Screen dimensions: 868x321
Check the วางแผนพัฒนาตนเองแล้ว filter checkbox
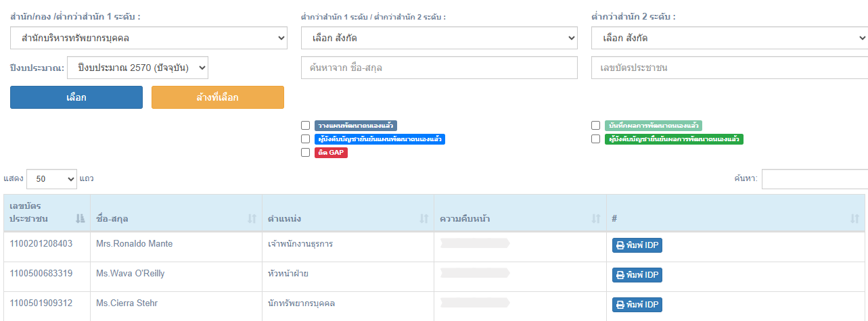306,126
